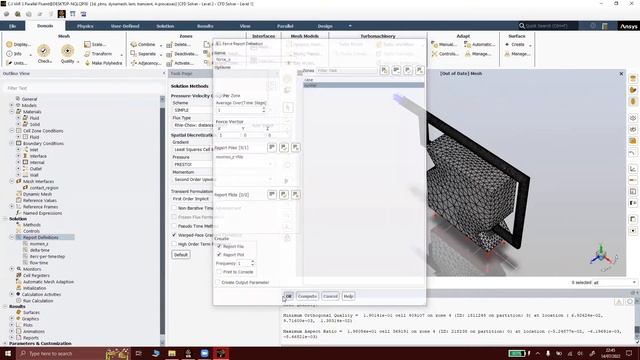This screenshot has width=640, height=360.
Task: Click OK in Force Report Definition
Action: point(289,296)
